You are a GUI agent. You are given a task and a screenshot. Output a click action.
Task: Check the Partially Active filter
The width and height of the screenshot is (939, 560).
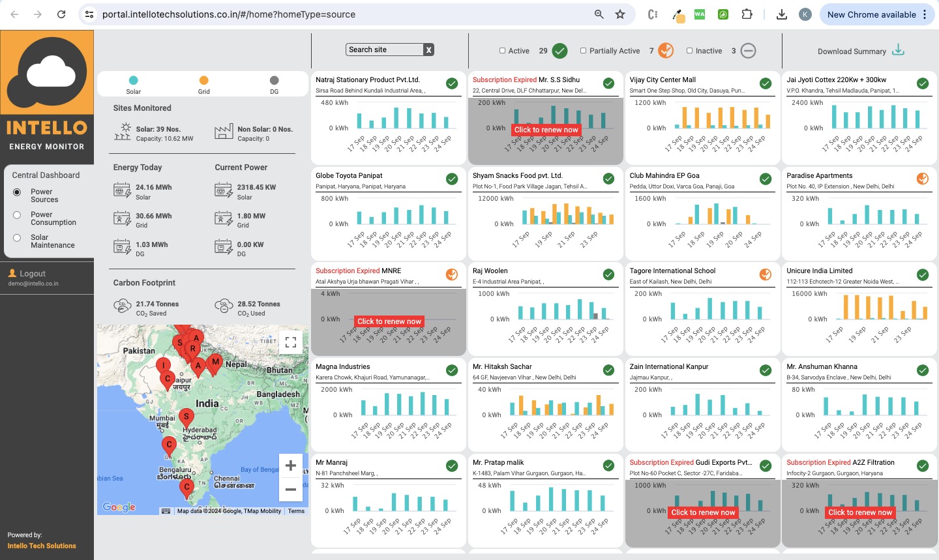point(583,50)
